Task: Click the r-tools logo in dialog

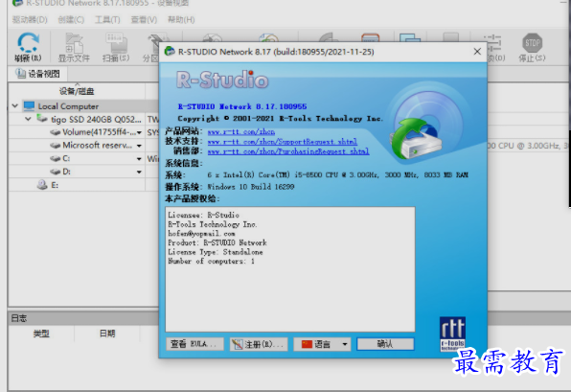Action: (x=452, y=334)
